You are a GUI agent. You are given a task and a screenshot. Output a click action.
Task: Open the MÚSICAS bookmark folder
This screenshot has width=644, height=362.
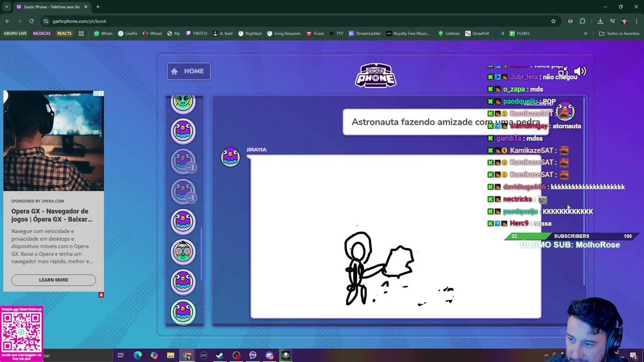(42, 34)
